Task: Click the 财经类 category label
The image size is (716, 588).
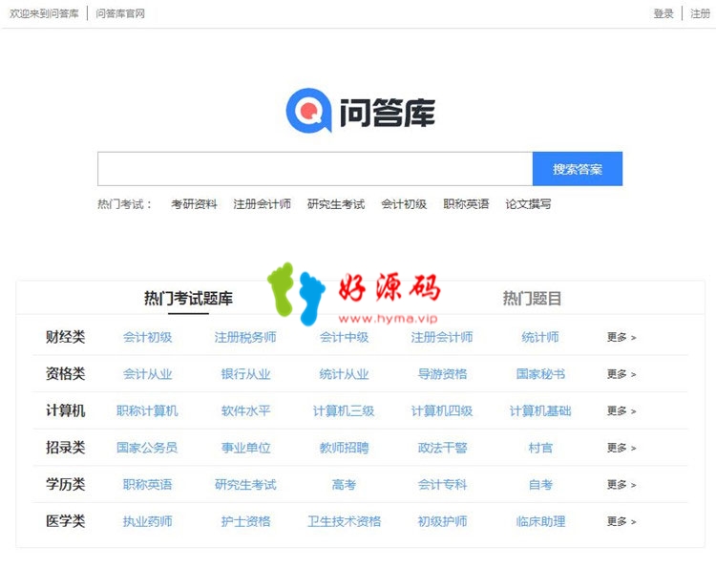Action: coord(65,337)
